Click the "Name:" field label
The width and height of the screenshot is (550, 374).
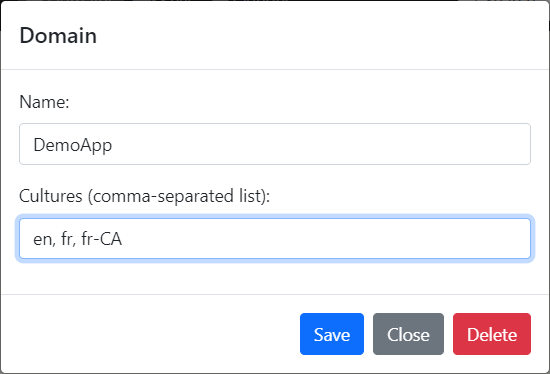[44, 102]
